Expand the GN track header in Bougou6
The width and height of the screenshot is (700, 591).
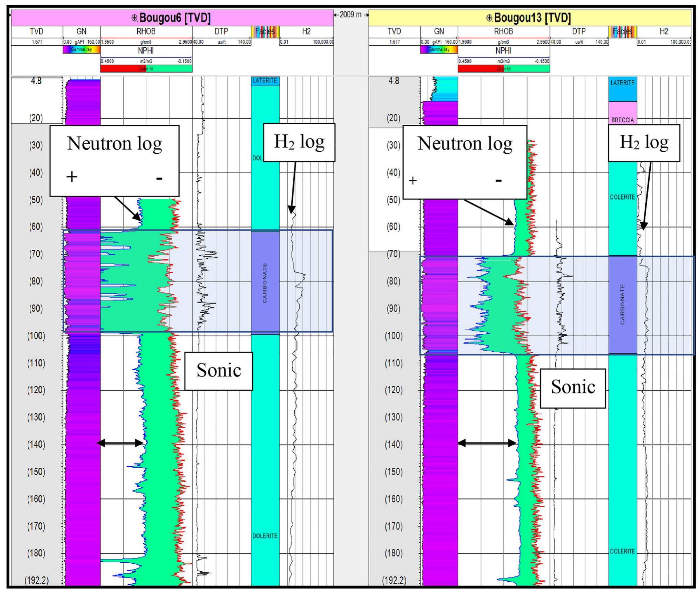coord(81,32)
